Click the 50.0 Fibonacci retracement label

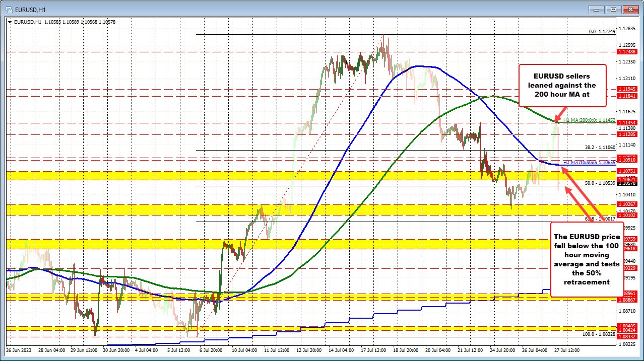click(600, 183)
